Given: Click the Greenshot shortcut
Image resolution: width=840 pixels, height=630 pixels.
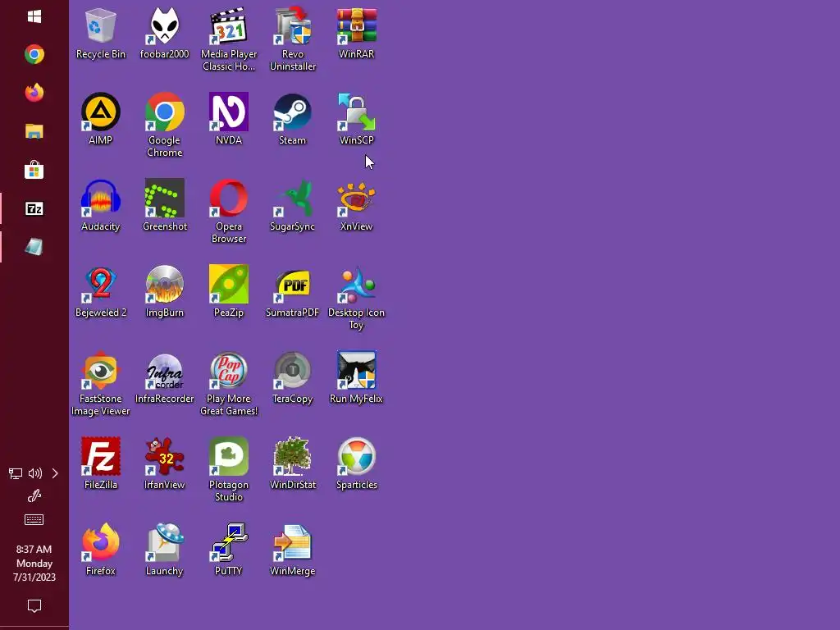Looking at the screenshot, I should 164,205.
